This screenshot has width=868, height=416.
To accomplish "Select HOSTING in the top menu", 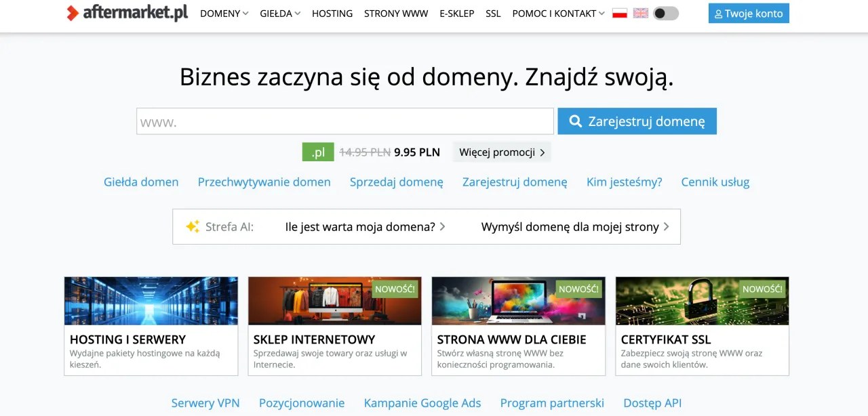I will point(332,13).
